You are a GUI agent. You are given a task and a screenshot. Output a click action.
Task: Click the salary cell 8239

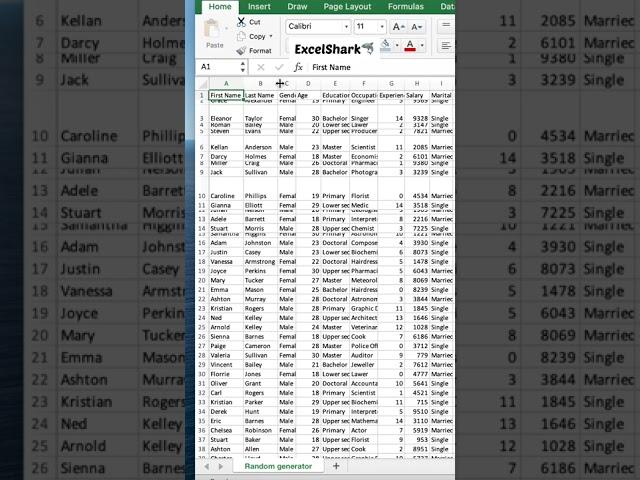pos(417,290)
